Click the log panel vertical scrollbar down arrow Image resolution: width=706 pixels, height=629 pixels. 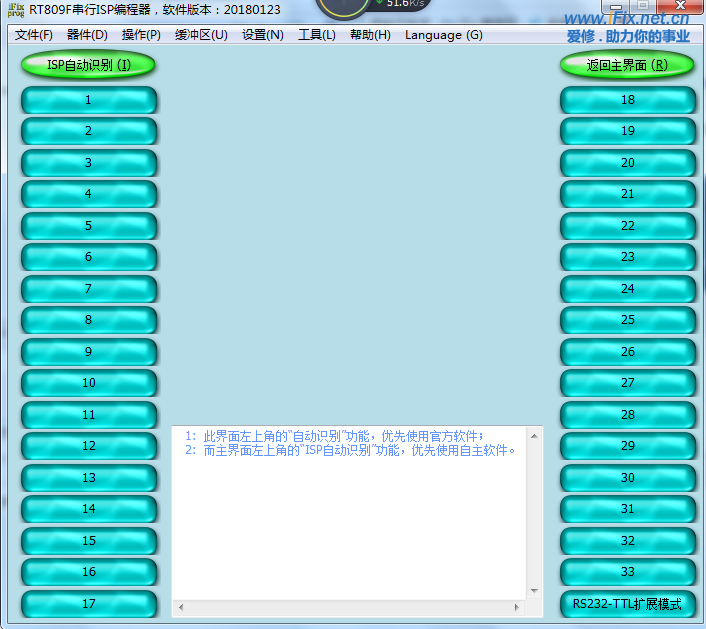[534, 591]
